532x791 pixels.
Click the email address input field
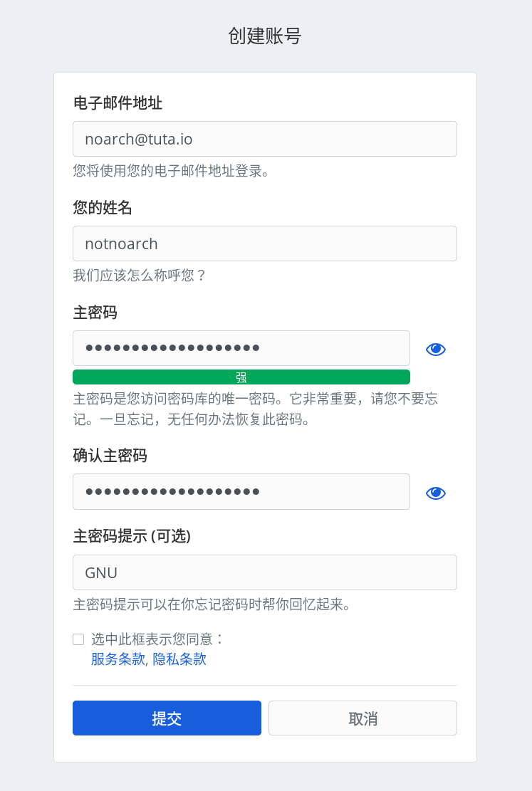tap(264, 139)
